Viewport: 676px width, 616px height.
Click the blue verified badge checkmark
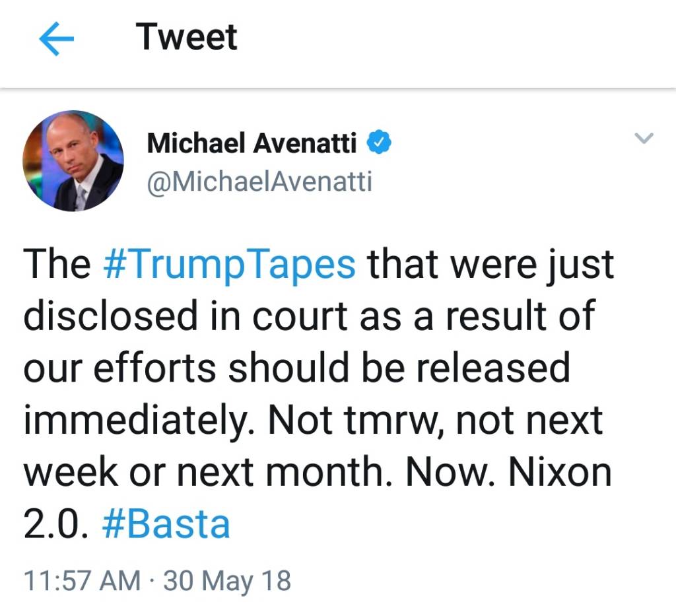(379, 142)
